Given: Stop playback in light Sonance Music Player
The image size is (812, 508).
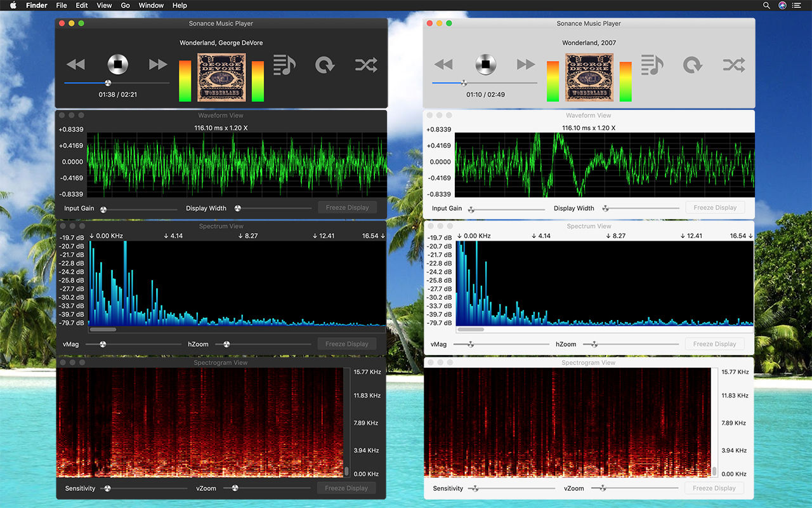Looking at the screenshot, I should [485, 64].
